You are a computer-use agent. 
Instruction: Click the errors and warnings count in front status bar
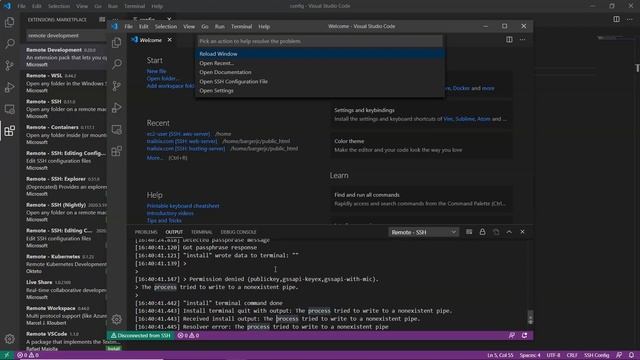pyautogui.click(x=189, y=336)
